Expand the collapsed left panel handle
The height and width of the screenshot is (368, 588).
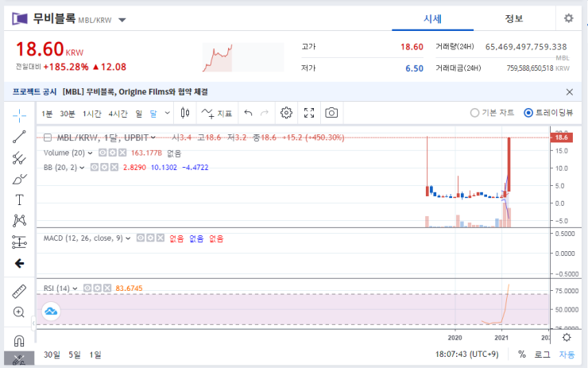[x=33, y=323]
